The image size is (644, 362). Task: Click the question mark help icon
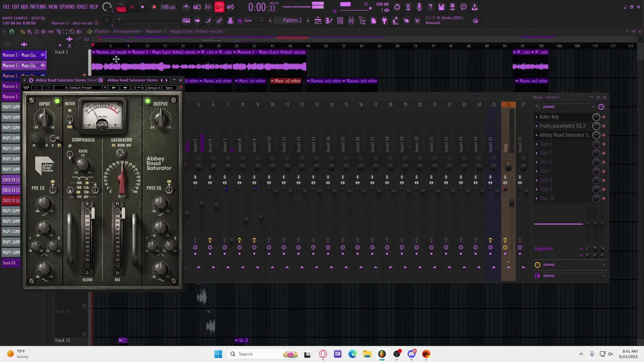click(430, 7)
